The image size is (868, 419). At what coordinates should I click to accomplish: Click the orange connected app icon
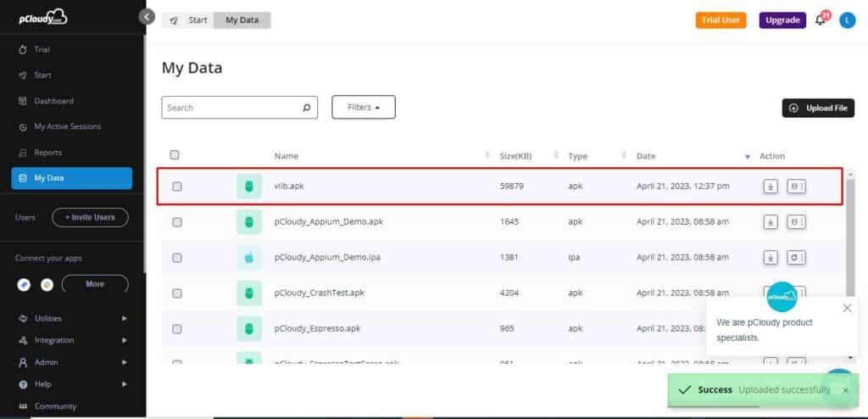click(47, 284)
